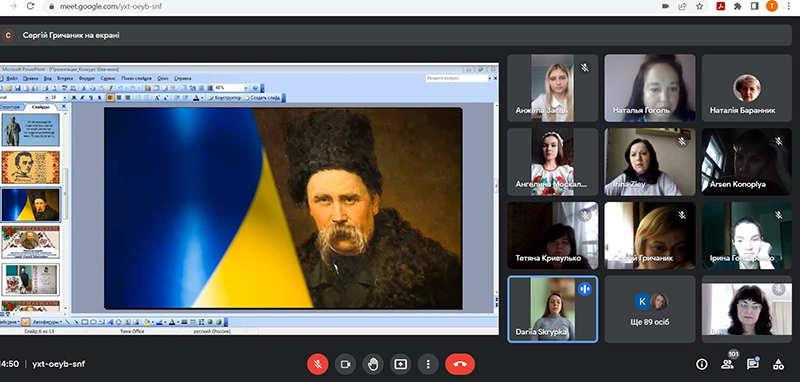The image size is (800, 382).
Task: Click presenter banner 'Сергій Гричаник на екрані'
Action: (71, 35)
